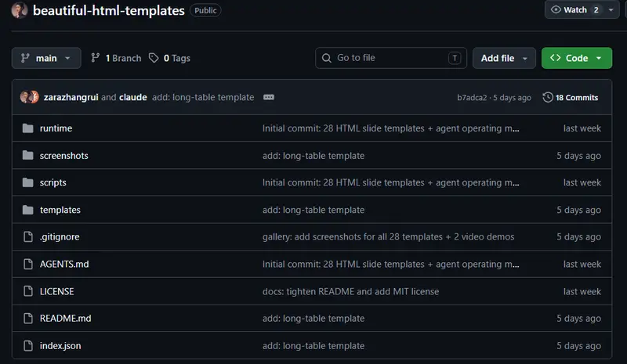Open gallery screenshots commit message for .gitignore
The image size is (627, 364).
(x=388, y=237)
